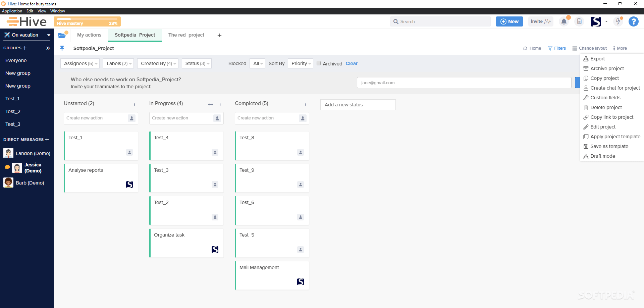Screen dimensions: 644x308
Task: Widen the In Progress column arrows
Action: pos(211,104)
